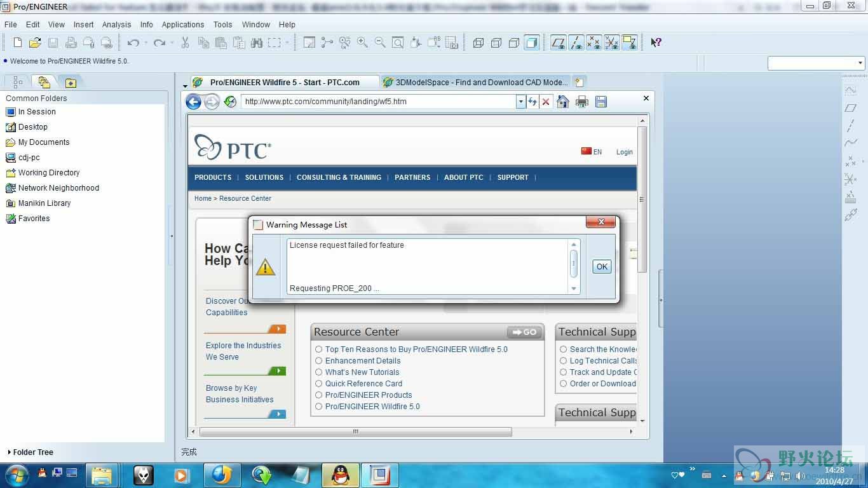868x488 pixels.
Task: Switch to Favorites navigator tab
Action: pos(71,83)
